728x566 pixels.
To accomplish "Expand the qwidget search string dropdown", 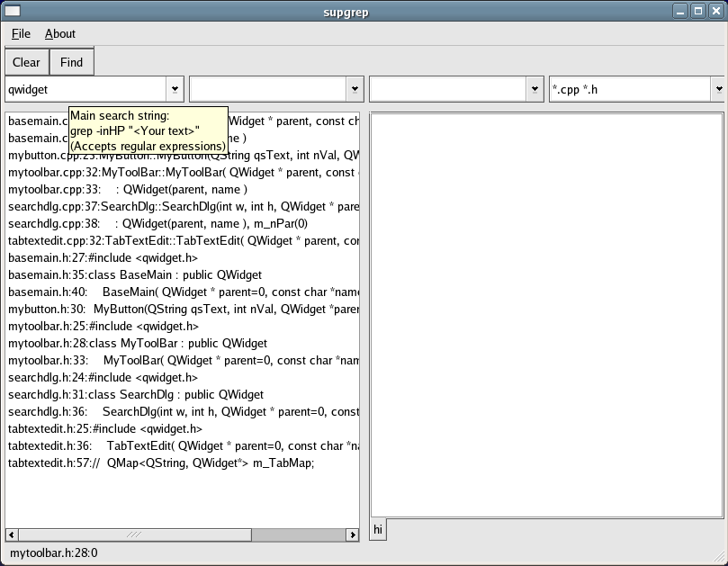I will pyautogui.click(x=175, y=89).
